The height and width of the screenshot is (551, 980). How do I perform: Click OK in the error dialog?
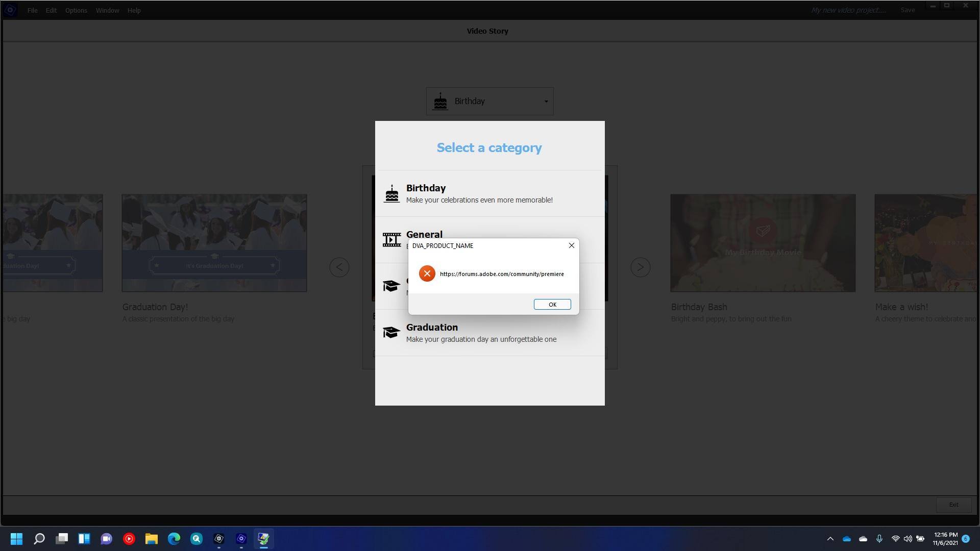[552, 305]
